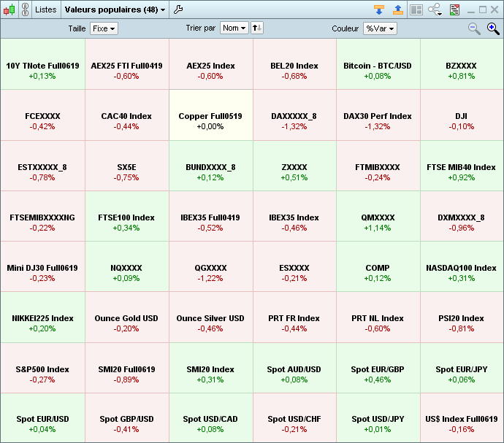Open the wrench settings icon
This screenshot has height=443, width=504.
(x=179, y=9)
